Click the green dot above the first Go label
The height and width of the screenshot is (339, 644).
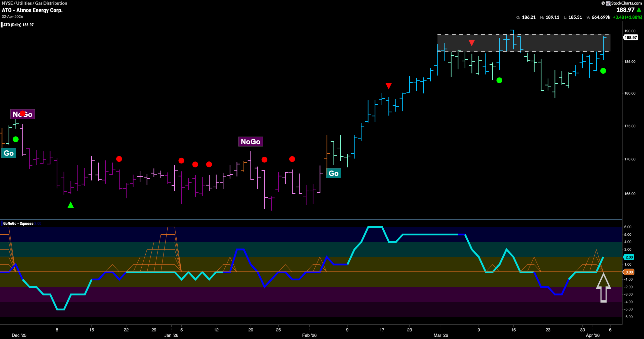pyautogui.click(x=16, y=139)
